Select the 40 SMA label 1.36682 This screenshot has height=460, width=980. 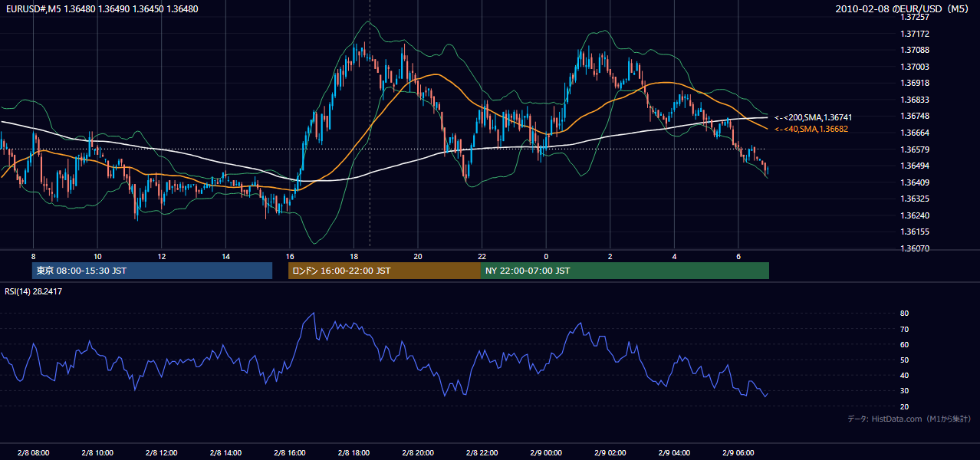811,129
